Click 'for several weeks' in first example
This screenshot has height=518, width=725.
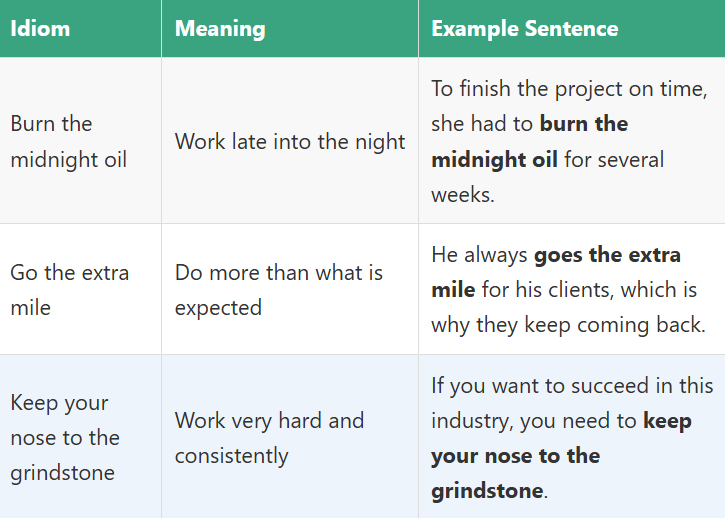pyautogui.click(x=613, y=159)
